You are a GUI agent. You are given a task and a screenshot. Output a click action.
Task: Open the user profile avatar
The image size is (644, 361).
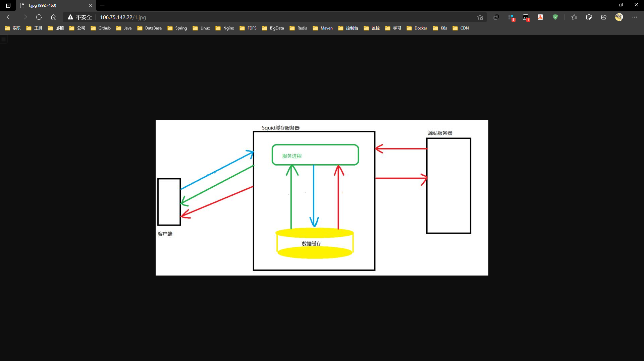click(x=619, y=17)
